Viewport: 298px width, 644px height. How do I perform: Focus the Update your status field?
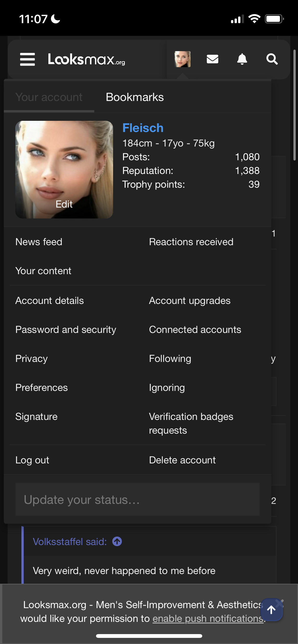[138, 500]
